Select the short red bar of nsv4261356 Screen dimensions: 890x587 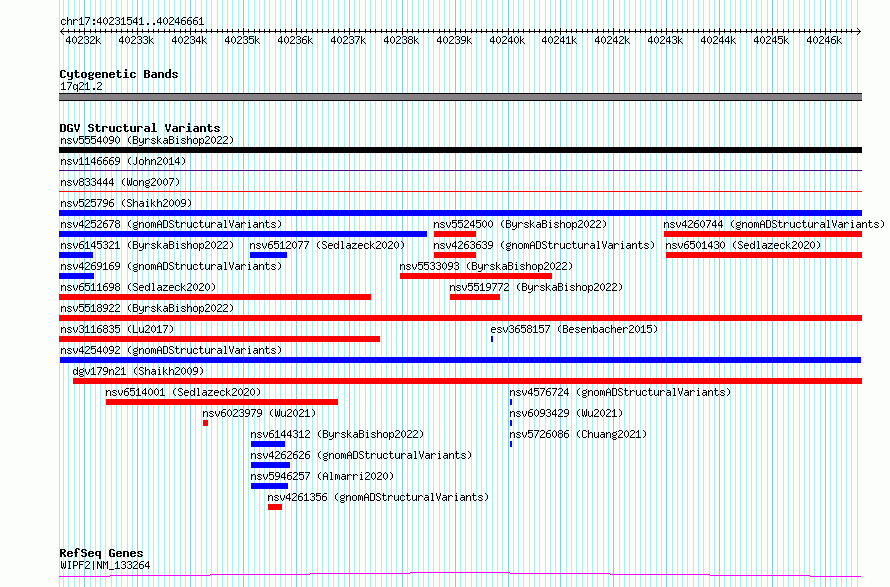point(275,507)
